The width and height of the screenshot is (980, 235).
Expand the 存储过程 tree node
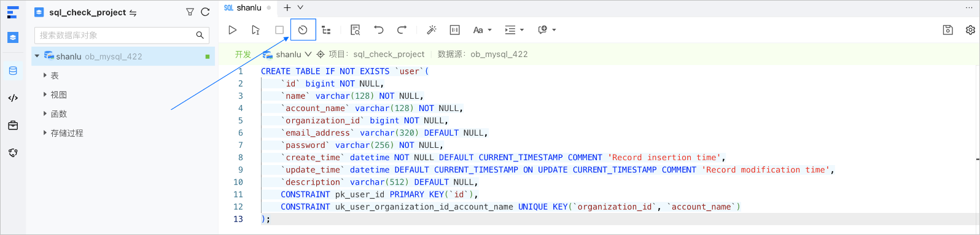tap(45, 133)
